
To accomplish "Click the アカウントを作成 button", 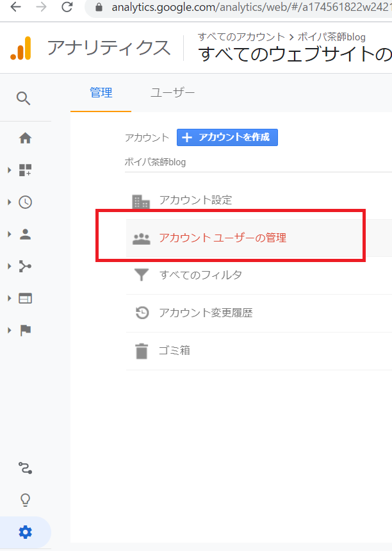I will point(227,137).
